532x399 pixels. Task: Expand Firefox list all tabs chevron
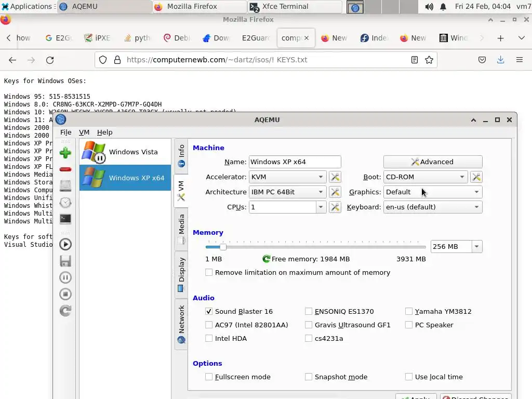[x=522, y=38]
